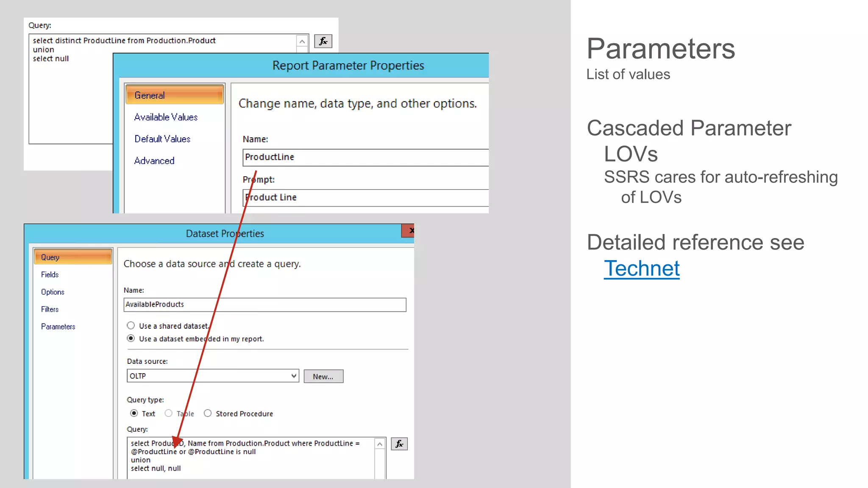Viewport: 868px width, 488px height.
Task: Click 'Cascaded Parameter LOVs' heading
Action: (689, 141)
